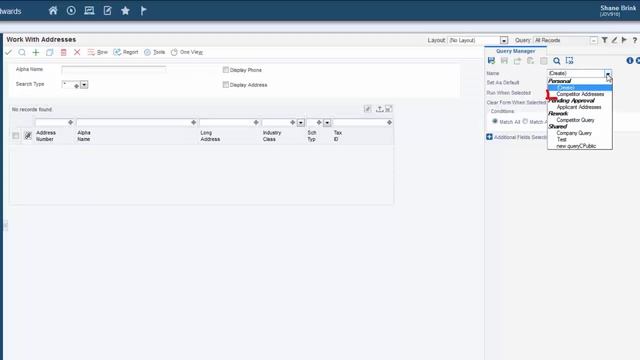Open the Report menu
The width and height of the screenshot is (640, 360).
point(126,52)
